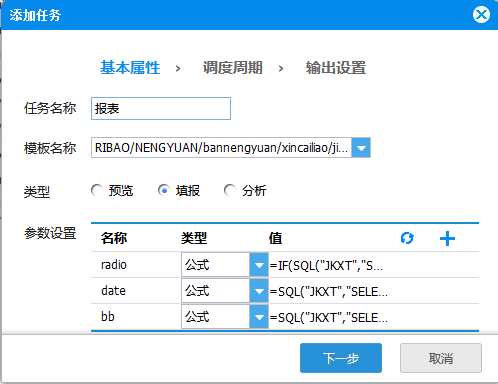Viewport: 498px width, 384px height.
Task: Click the bb parameter formula value
Action: [329, 317]
